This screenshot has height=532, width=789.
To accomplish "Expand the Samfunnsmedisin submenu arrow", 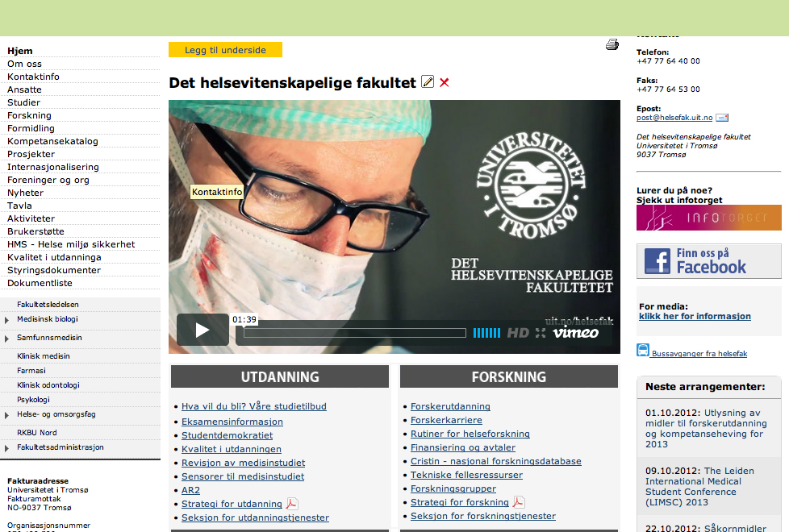I will (x=6, y=339).
